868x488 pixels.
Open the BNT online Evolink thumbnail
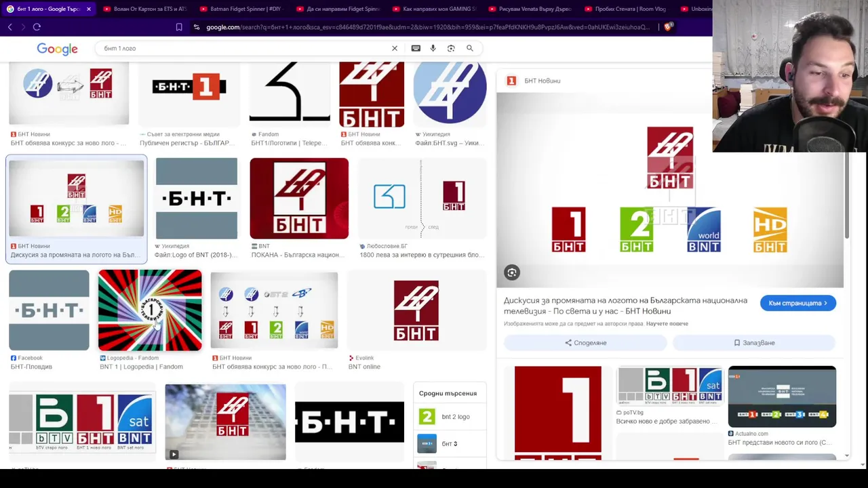point(416,310)
